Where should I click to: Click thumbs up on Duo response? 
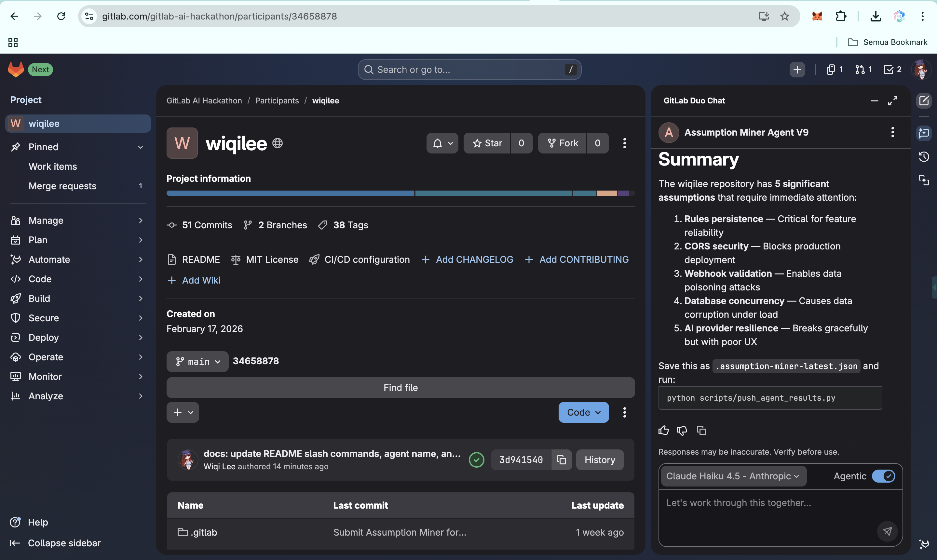(x=663, y=431)
